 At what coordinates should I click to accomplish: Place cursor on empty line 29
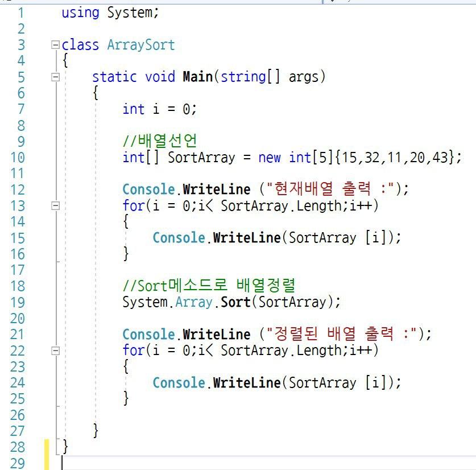[267, 463]
